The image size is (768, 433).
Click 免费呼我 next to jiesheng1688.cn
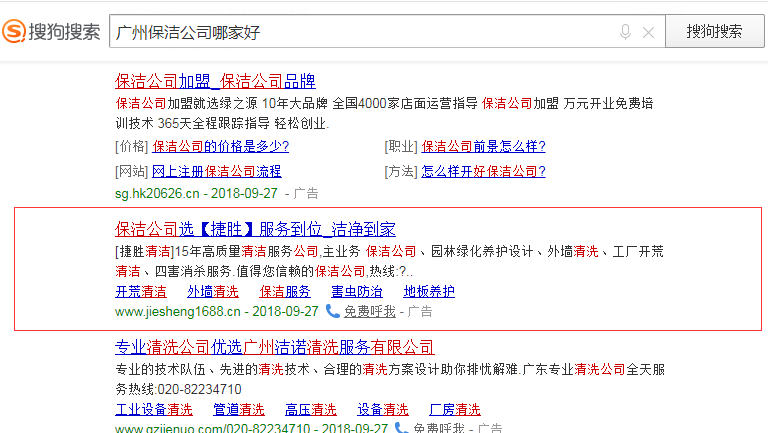[x=370, y=312]
